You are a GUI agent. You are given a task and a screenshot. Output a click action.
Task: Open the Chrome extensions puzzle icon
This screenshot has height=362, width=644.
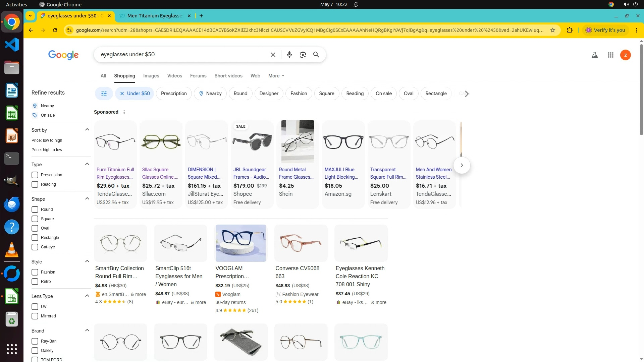pos(570,30)
